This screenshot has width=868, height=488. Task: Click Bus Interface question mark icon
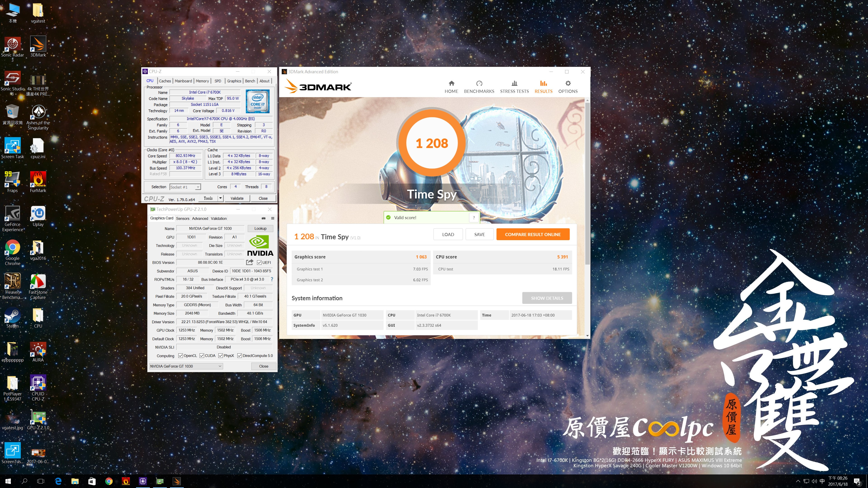[271, 279]
